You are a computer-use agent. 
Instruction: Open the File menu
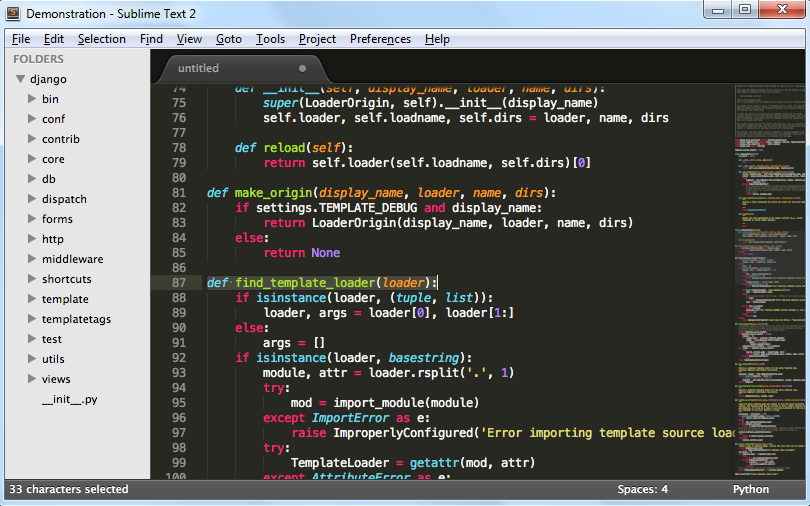21,39
